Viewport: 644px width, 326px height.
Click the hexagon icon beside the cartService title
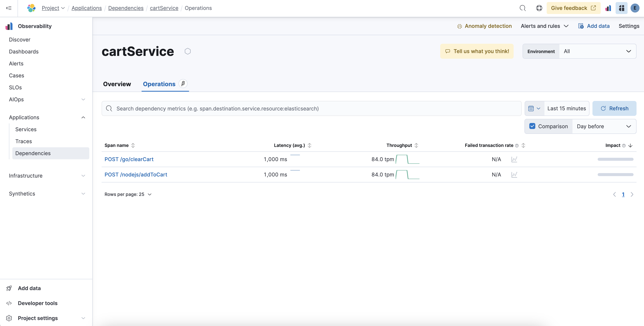pos(188,51)
